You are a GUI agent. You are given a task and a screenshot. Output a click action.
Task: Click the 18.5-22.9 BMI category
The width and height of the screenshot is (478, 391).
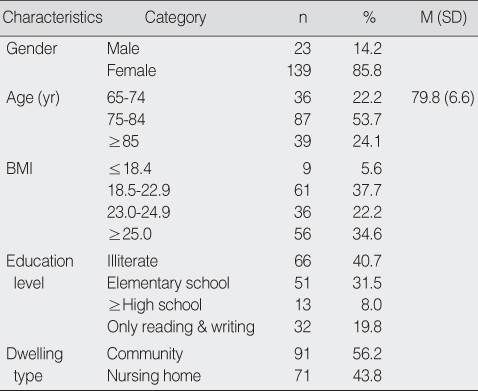coord(139,190)
